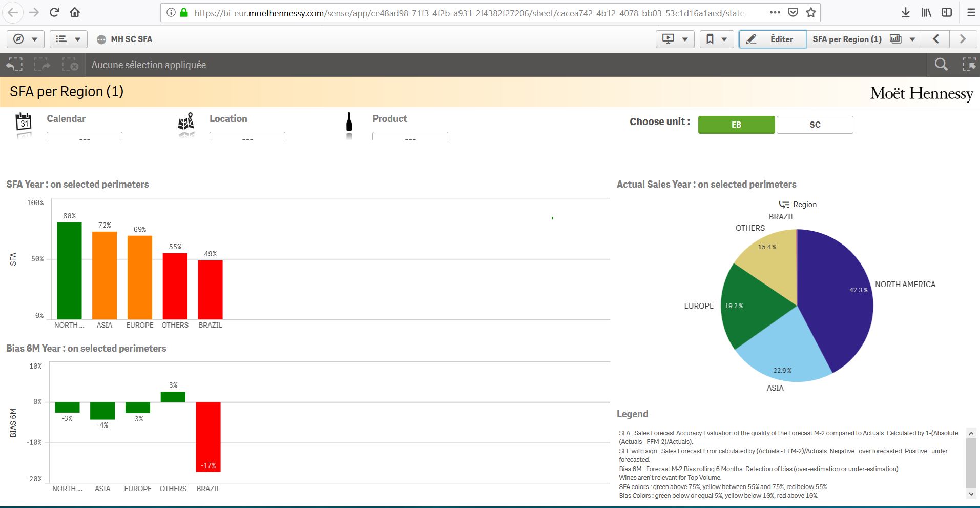Open the Product filter box

(x=410, y=136)
